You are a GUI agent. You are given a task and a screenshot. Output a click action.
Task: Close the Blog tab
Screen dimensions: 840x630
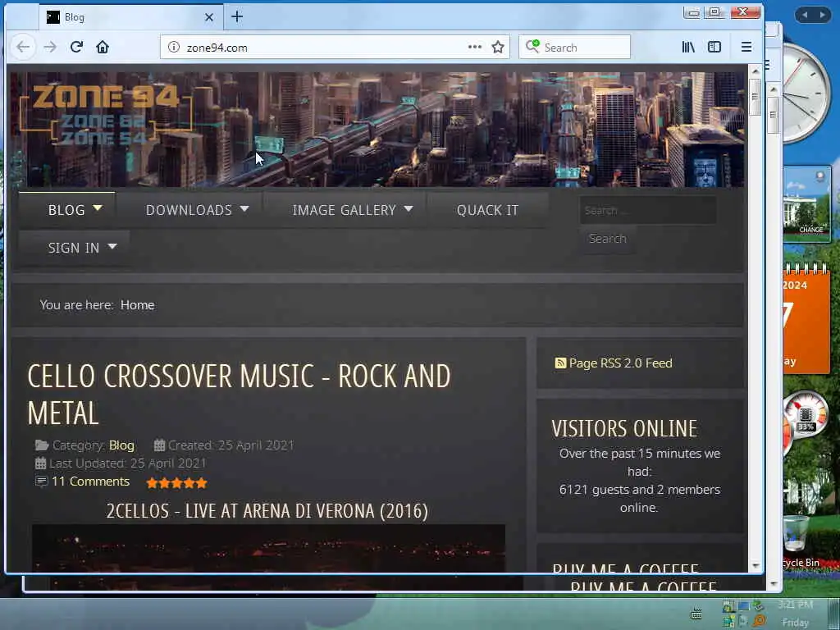click(209, 17)
